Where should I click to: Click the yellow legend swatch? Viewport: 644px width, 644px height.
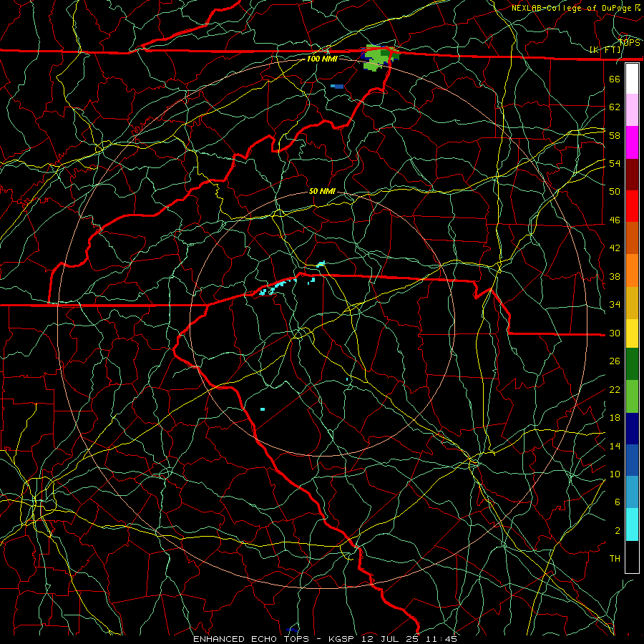click(632, 333)
